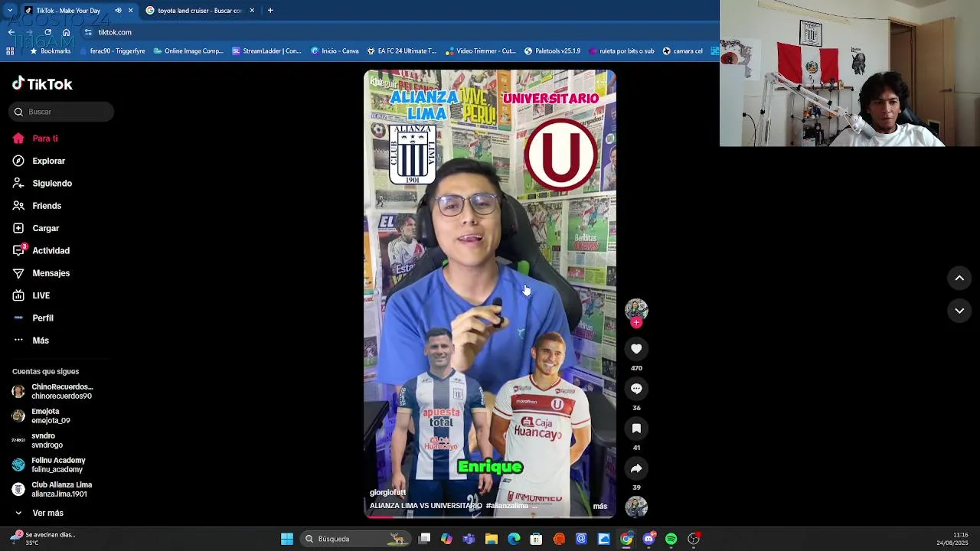Reload the page
Image resolution: width=980 pixels, height=551 pixels.
[x=47, y=32]
